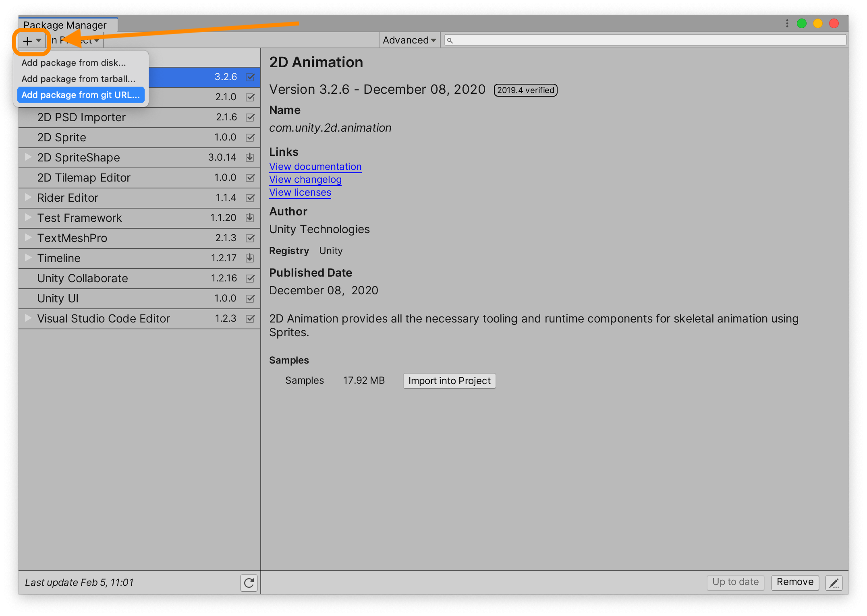
Task: Select Add package from git URL
Action: click(81, 95)
